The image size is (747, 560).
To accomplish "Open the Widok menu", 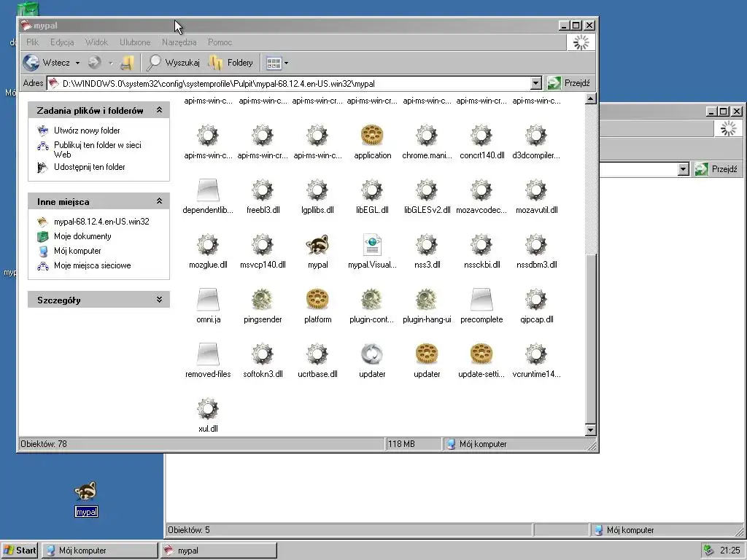I will (96, 42).
